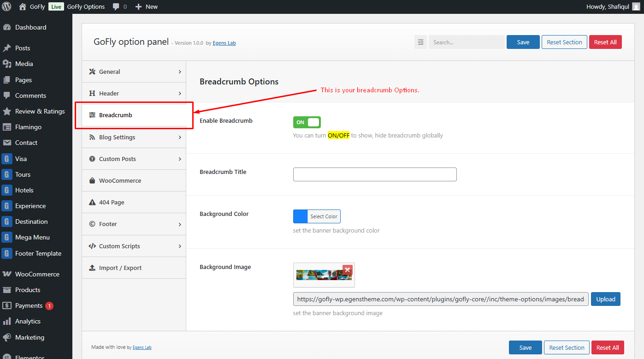This screenshot has width=644, height=359.
Task: Open the WordPress logo menu
Action: pyautogui.click(x=7, y=7)
